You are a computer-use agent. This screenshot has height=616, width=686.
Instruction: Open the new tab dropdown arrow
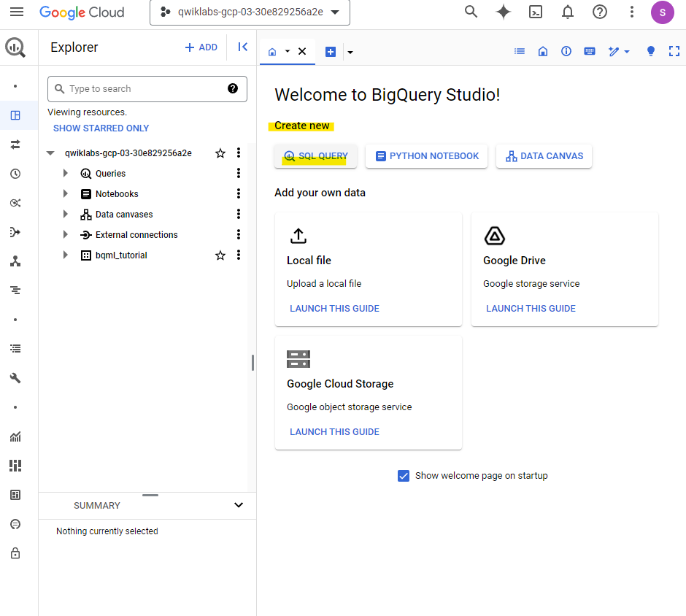pos(350,52)
